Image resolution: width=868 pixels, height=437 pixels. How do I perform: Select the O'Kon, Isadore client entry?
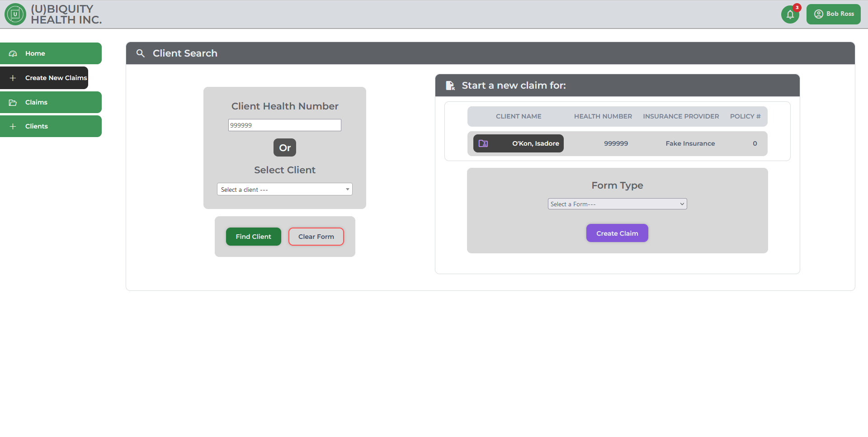pos(535,143)
